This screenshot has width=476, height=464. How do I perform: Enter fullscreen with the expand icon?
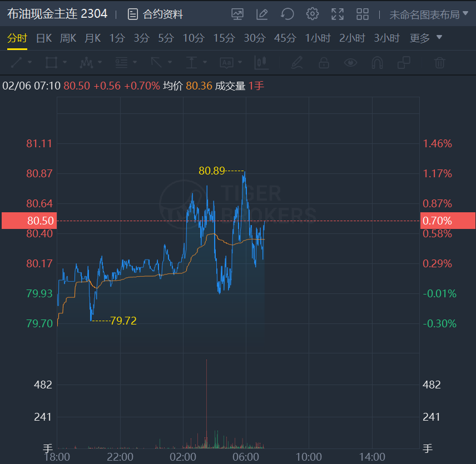point(337,14)
